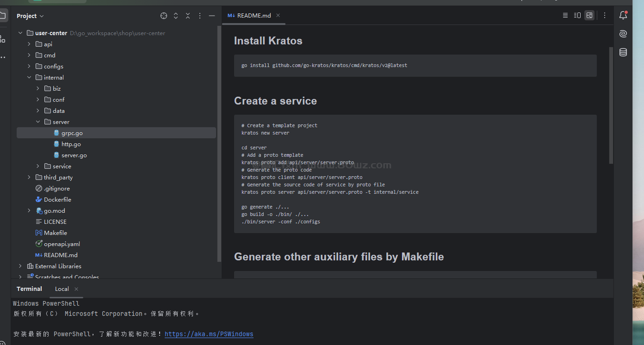Expand the service folder
The image size is (644, 345).
(38, 166)
